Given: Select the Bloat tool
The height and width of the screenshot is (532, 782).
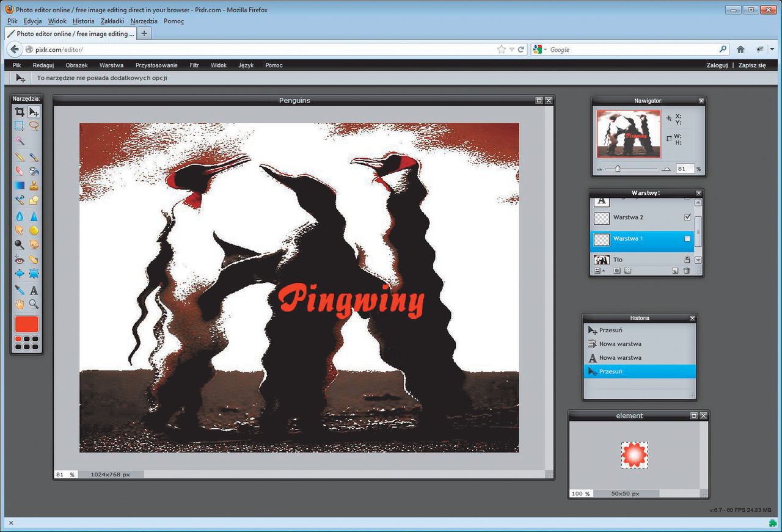Looking at the screenshot, I should point(20,274).
